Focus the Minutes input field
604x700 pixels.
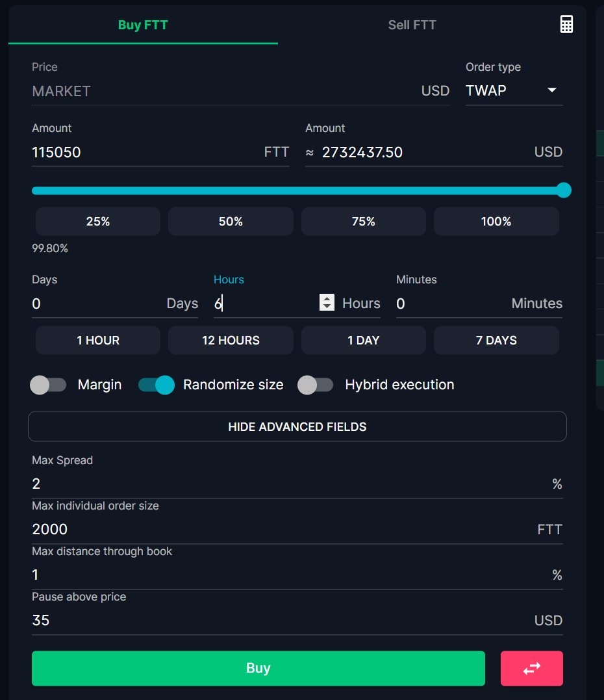[x=479, y=304]
